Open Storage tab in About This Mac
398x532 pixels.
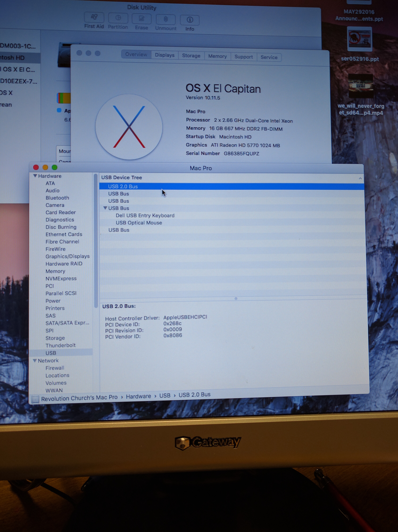tap(191, 56)
